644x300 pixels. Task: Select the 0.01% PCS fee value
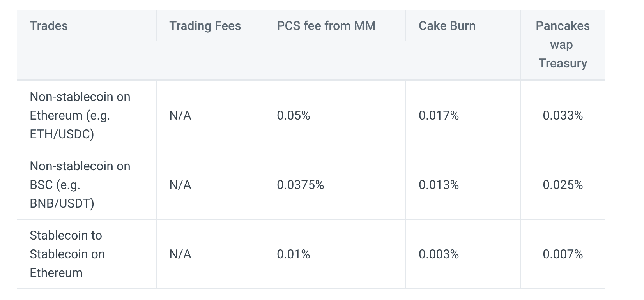293,254
